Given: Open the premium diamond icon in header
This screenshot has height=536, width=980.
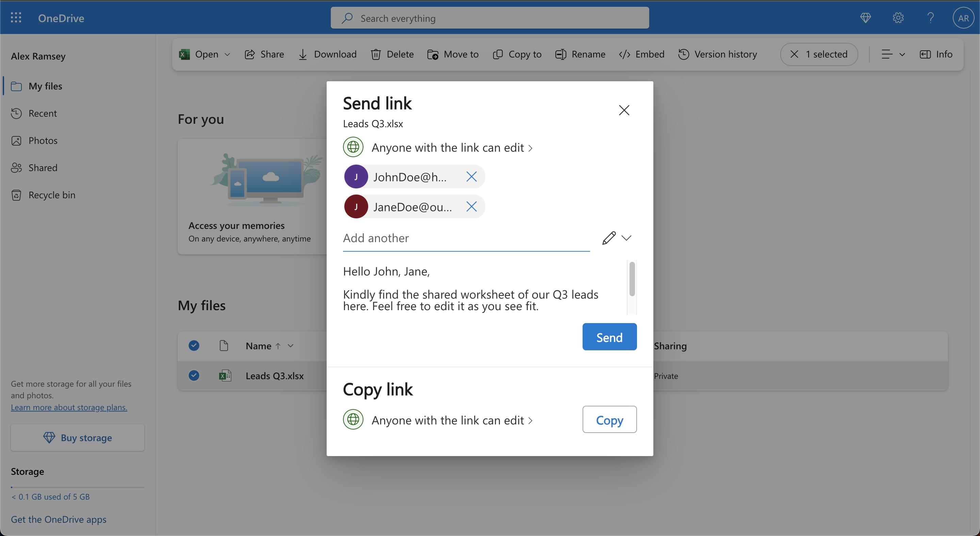Looking at the screenshot, I should pos(865,18).
